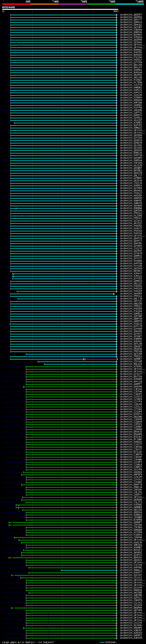
Task: Select label UniRef100_P55310
Action: point(131,357)
